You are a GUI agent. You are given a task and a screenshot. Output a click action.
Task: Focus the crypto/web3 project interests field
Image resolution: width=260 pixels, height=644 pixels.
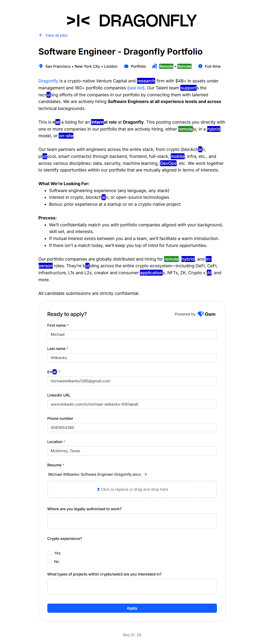(x=132, y=586)
